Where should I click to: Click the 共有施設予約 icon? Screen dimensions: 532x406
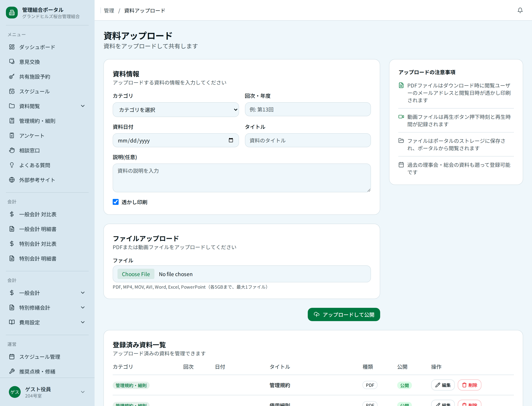12,76
